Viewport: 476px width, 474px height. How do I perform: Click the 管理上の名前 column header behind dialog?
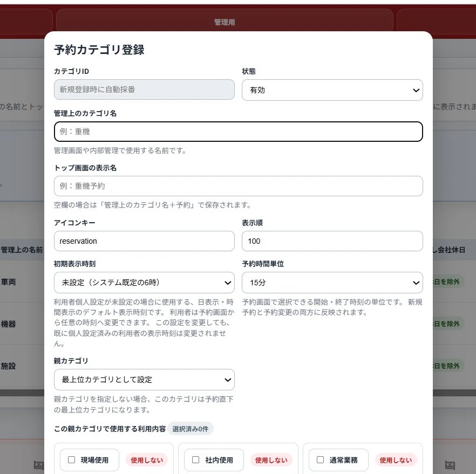[22, 250]
